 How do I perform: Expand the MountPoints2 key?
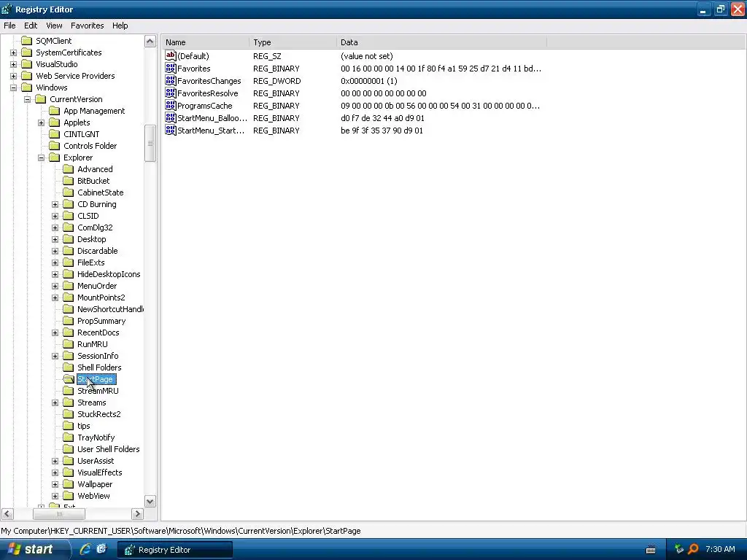tap(55, 297)
